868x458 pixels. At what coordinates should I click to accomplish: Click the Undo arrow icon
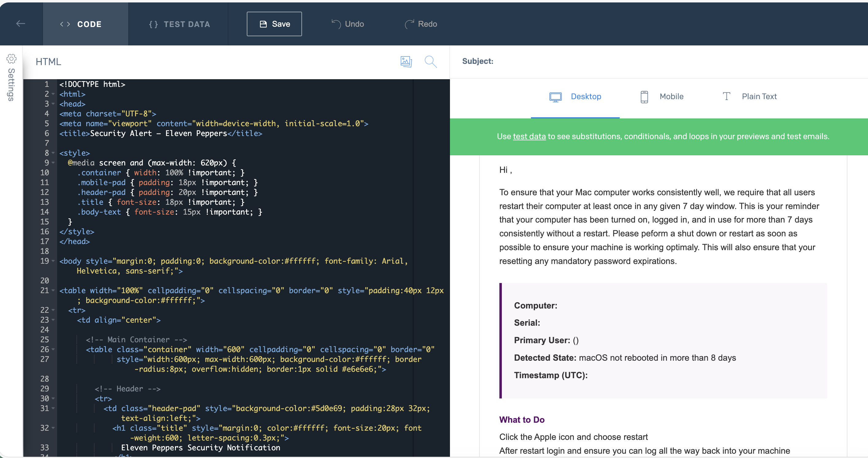click(336, 24)
